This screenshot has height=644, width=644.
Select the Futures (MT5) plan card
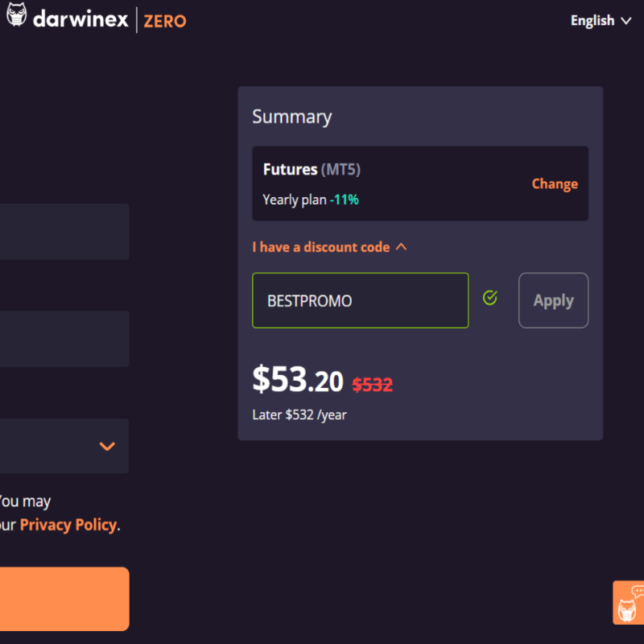click(x=420, y=184)
